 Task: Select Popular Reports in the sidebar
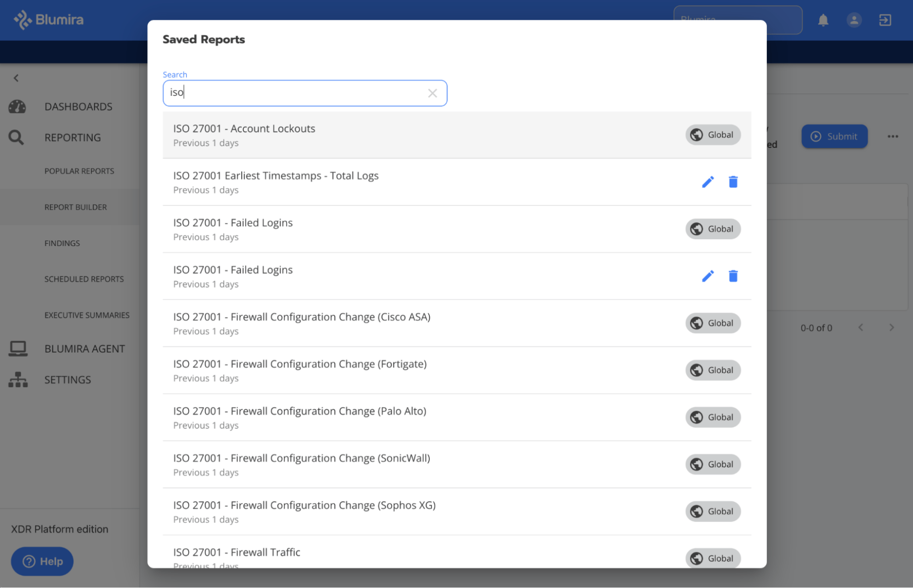pos(79,171)
